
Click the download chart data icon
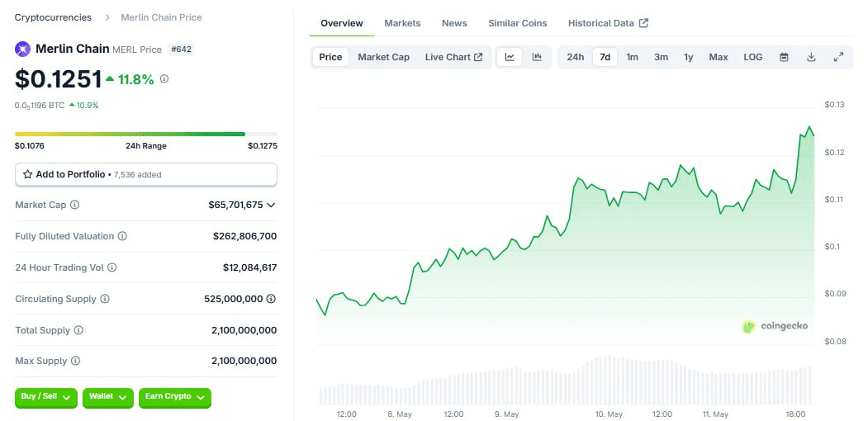pyautogui.click(x=811, y=57)
